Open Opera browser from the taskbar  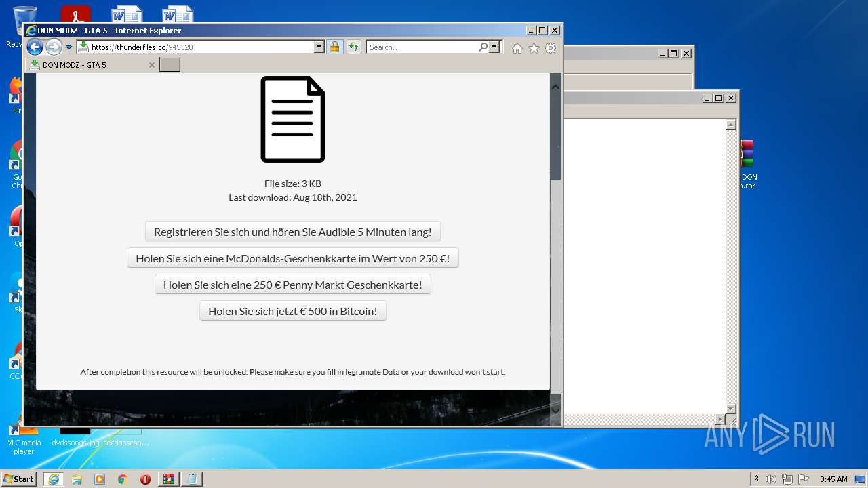(x=146, y=479)
